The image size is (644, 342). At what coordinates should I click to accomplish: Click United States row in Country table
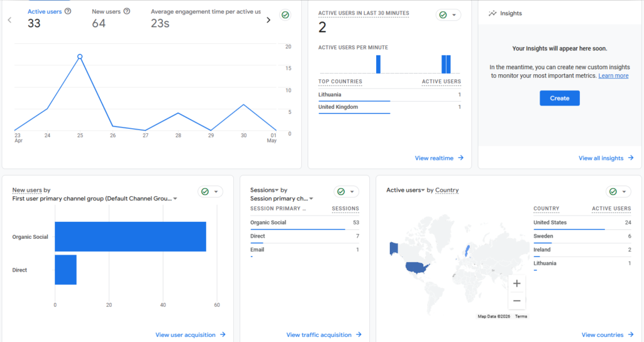[582, 223]
